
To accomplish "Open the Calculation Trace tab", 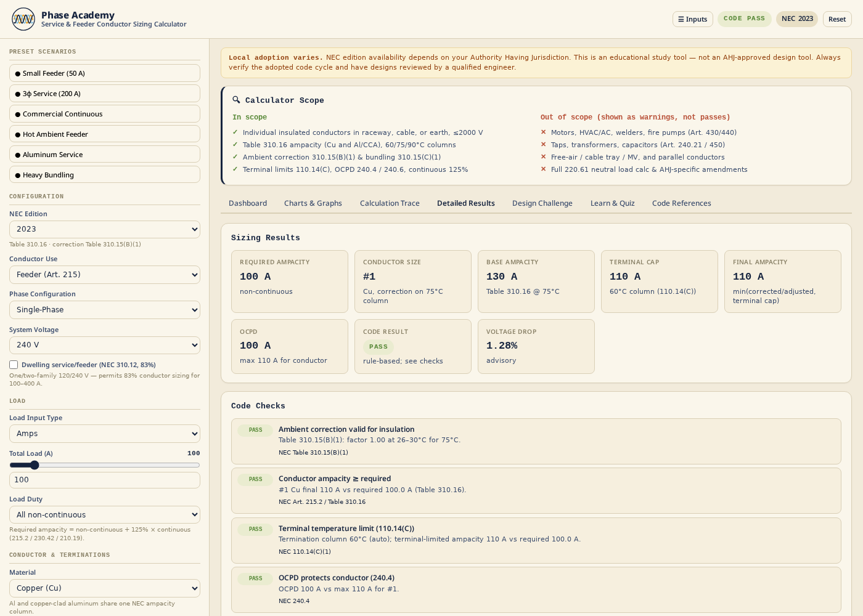I will point(390,203).
